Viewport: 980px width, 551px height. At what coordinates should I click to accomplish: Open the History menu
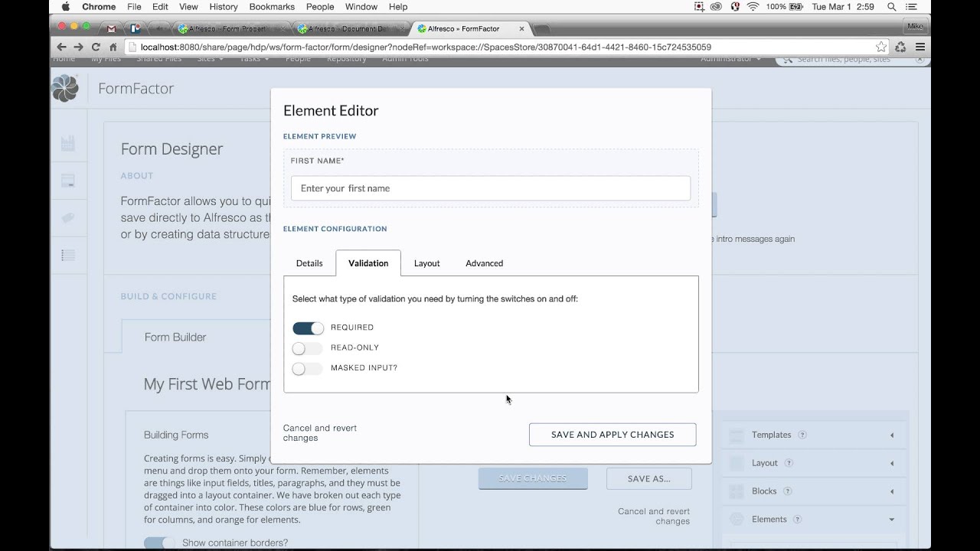(x=224, y=7)
